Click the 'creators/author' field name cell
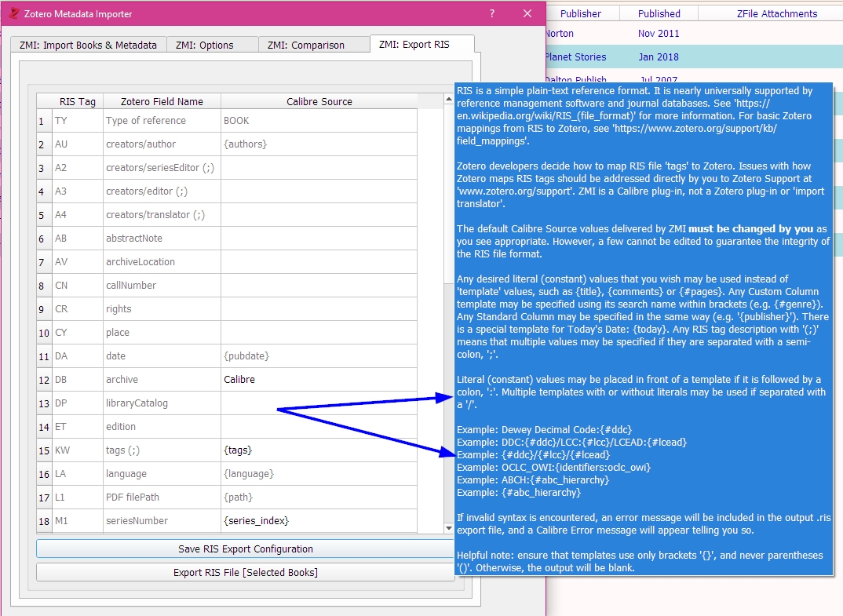The width and height of the screenshot is (843, 616). (162, 144)
